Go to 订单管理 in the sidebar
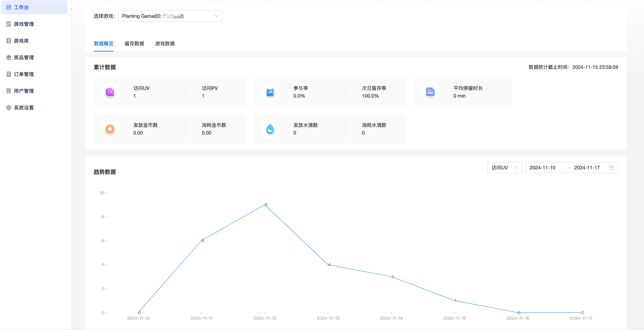This screenshot has width=644, height=330. pos(24,74)
